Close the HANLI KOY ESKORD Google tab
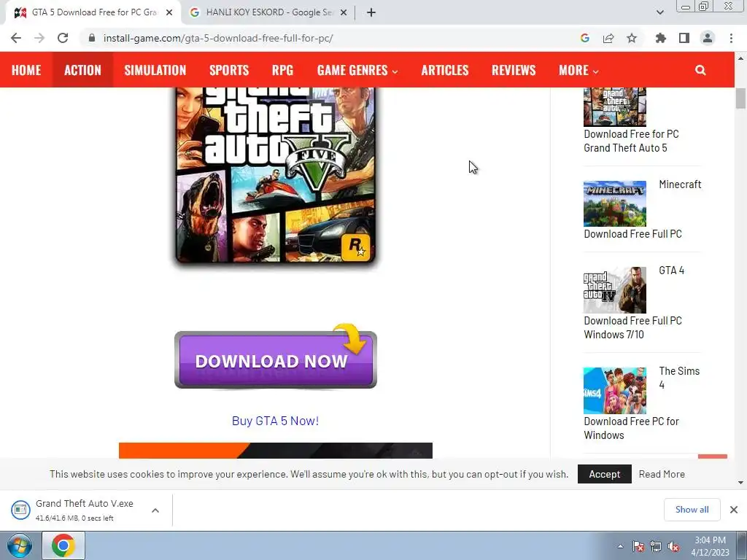The height and width of the screenshot is (560, 747). click(344, 13)
